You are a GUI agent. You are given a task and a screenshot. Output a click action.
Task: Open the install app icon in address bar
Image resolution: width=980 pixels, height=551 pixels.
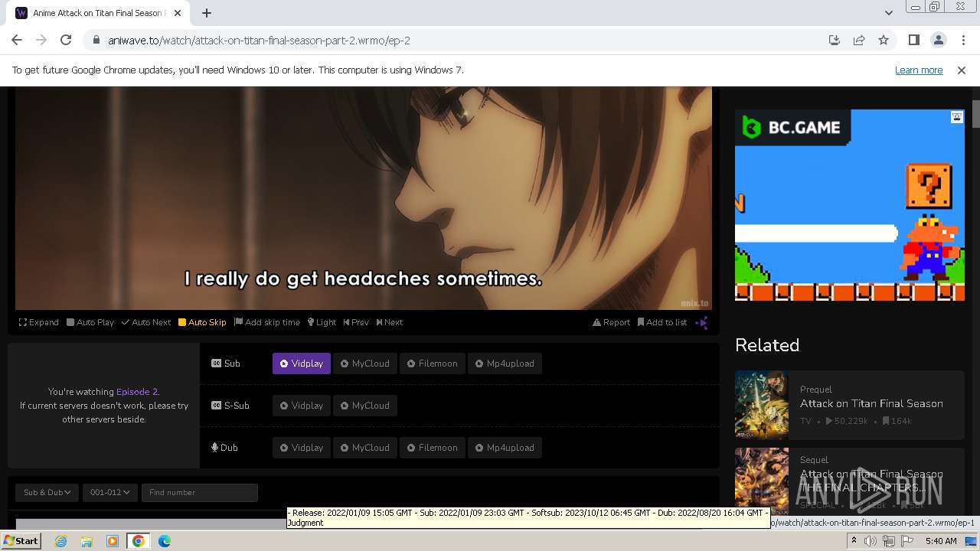click(835, 41)
